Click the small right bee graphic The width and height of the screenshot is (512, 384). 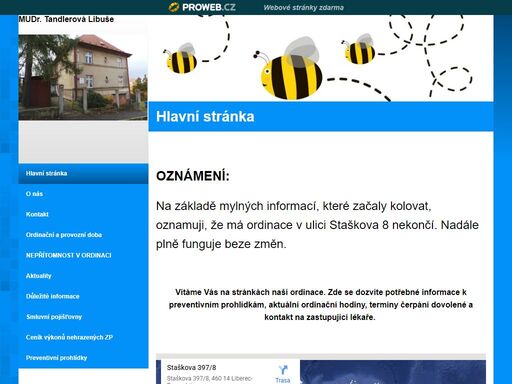tap(359, 49)
